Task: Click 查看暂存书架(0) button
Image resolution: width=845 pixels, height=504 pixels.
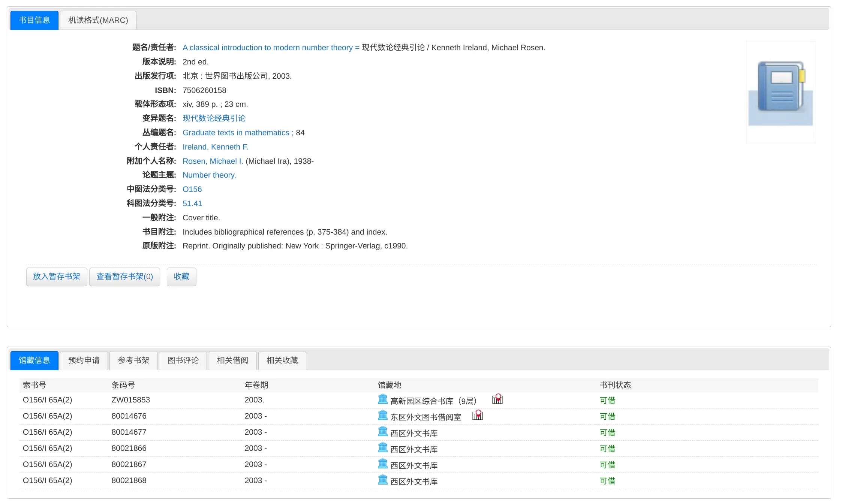Action: point(124,277)
